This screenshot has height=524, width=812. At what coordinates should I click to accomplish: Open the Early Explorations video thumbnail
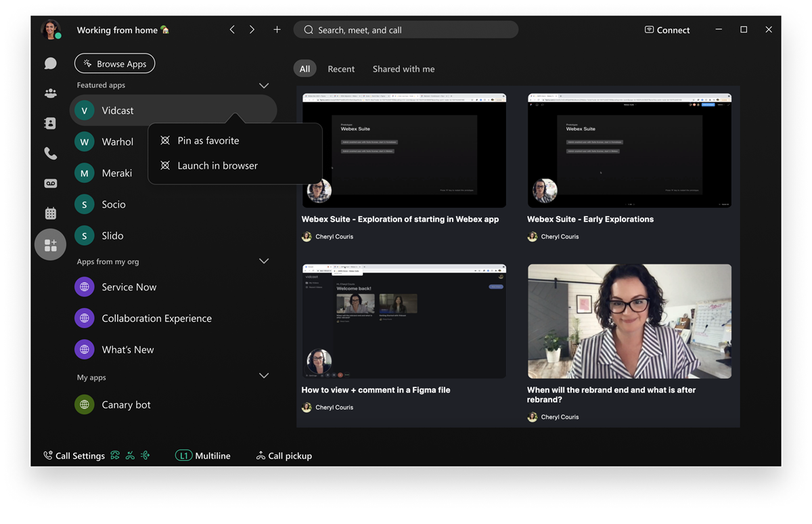click(629, 150)
